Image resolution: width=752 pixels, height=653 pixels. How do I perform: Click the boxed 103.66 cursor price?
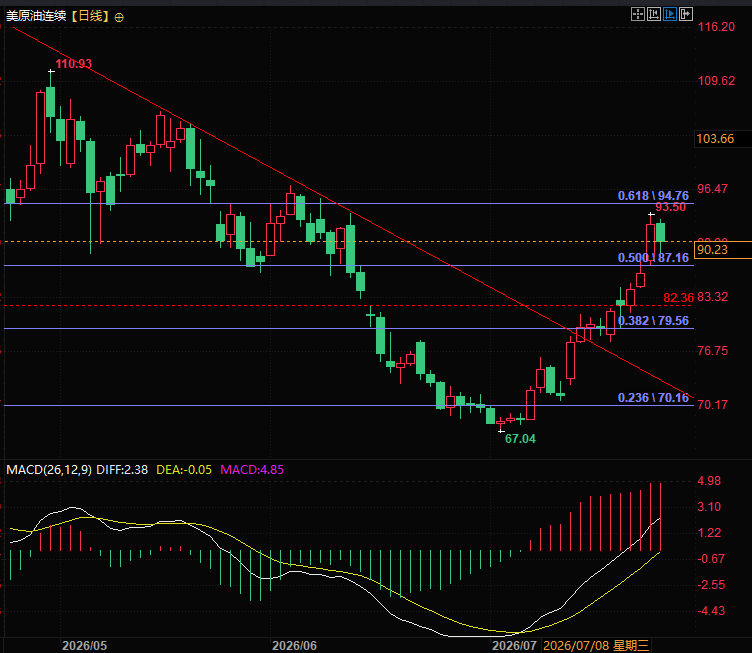click(x=723, y=139)
